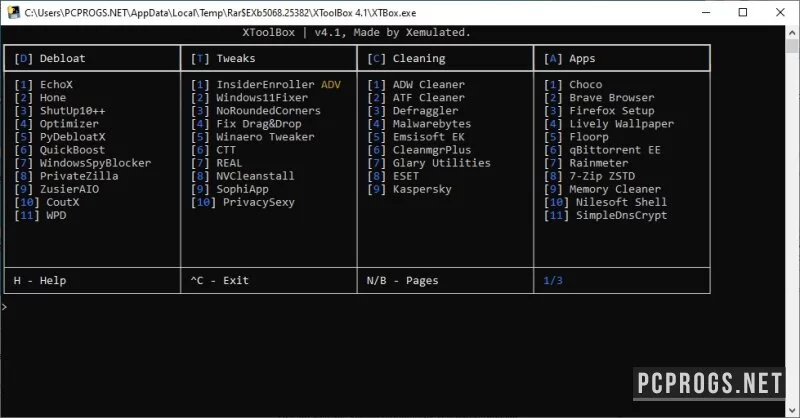The height and width of the screenshot is (418, 800).
Task: Click the QuickBoost entry
Action: click(60, 150)
